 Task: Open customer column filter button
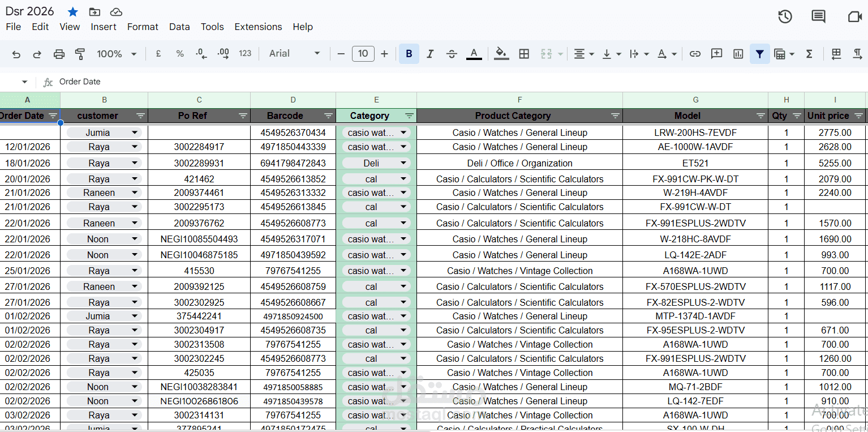pyautogui.click(x=141, y=116)
